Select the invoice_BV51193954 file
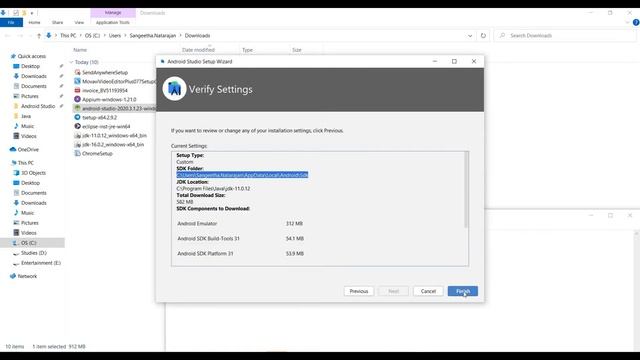The image size is (640, 360). coord(105,90)
